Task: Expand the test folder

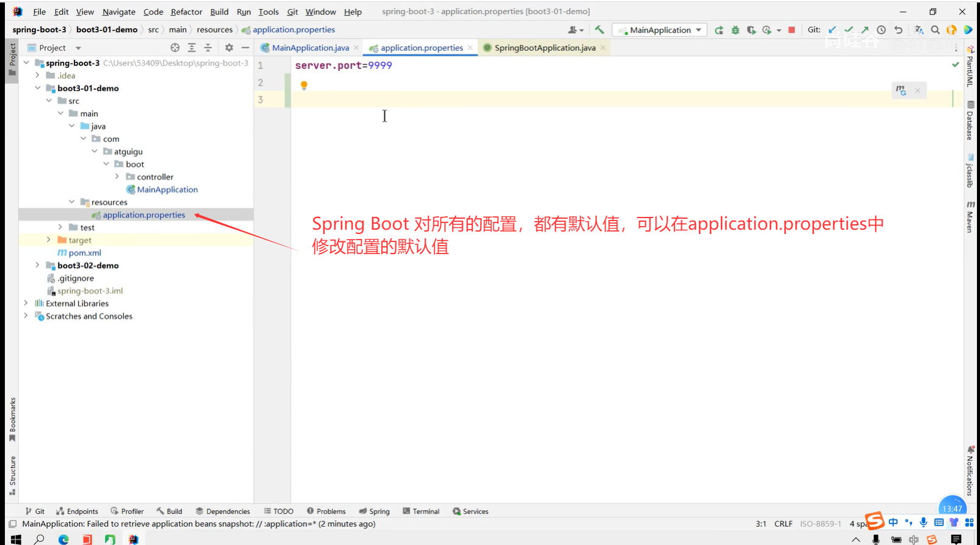Action: pos(60,227)
